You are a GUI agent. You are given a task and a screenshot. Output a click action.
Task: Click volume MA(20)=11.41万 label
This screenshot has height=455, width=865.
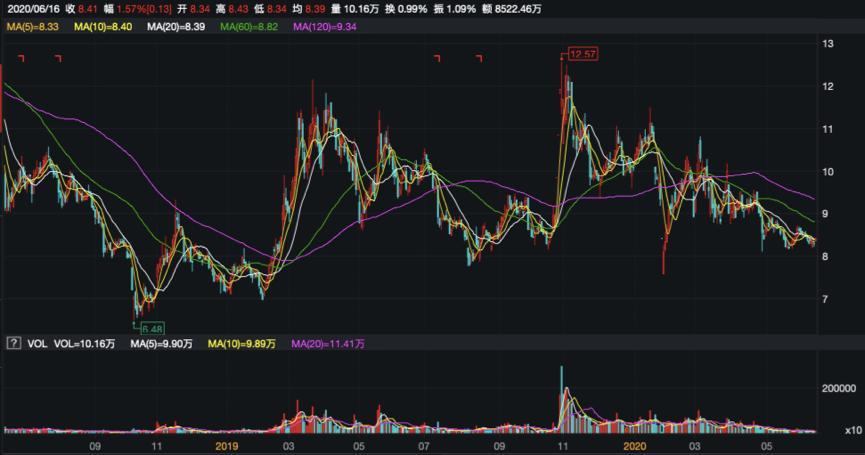329,344
